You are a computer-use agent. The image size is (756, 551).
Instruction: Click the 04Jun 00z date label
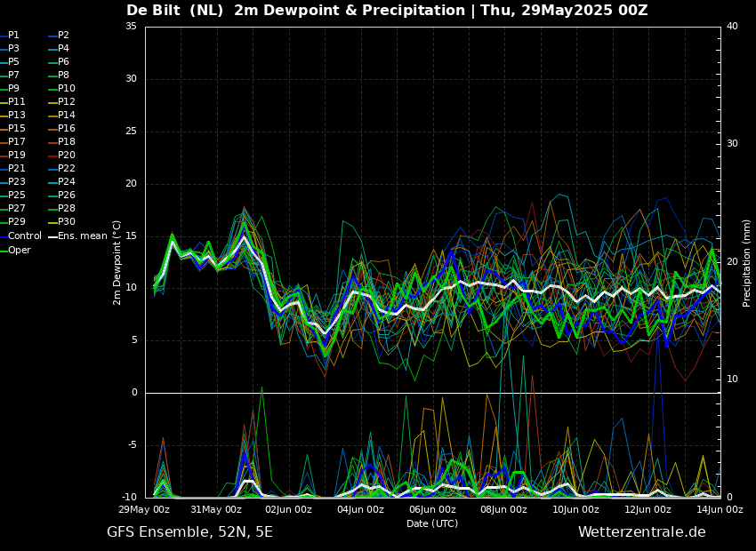pyautogui.click(x=360, y=509)
